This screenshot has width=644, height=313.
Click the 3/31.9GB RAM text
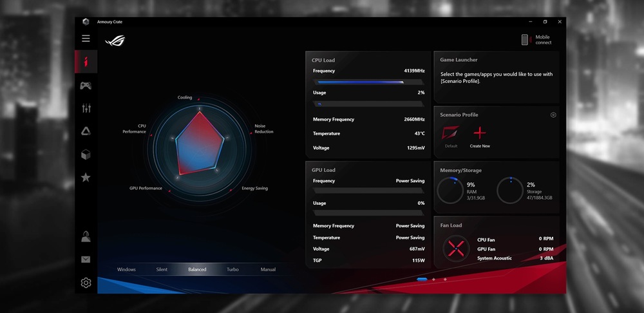pos(476,198)
